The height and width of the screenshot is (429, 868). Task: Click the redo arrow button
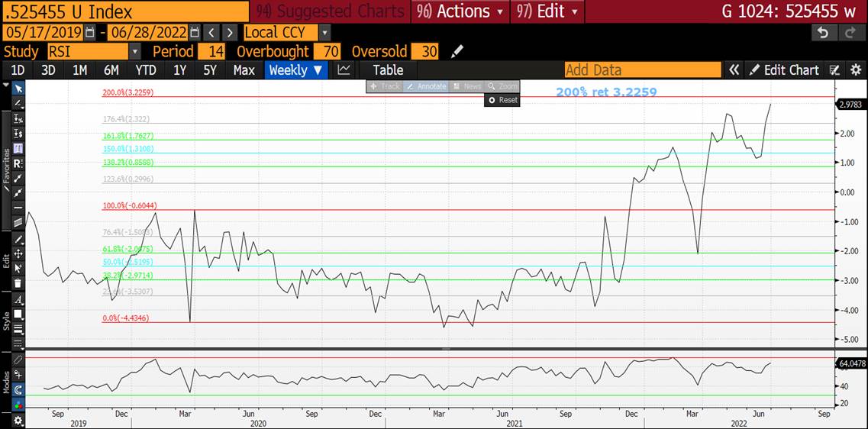pyautogui.click(x=850, y=32)
